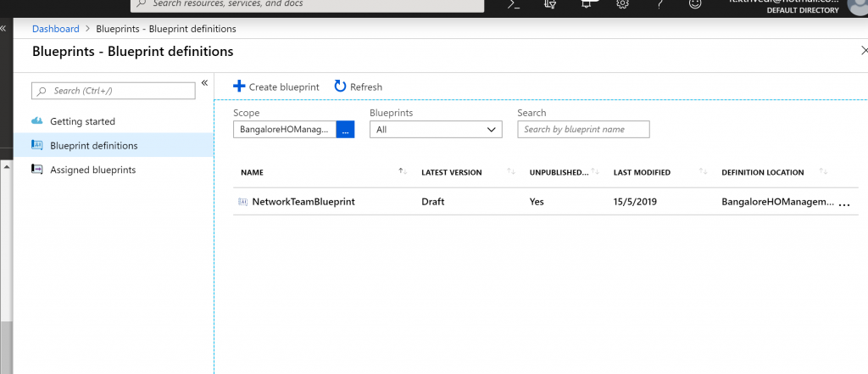Go to Getting started menu item

[82, 121]
